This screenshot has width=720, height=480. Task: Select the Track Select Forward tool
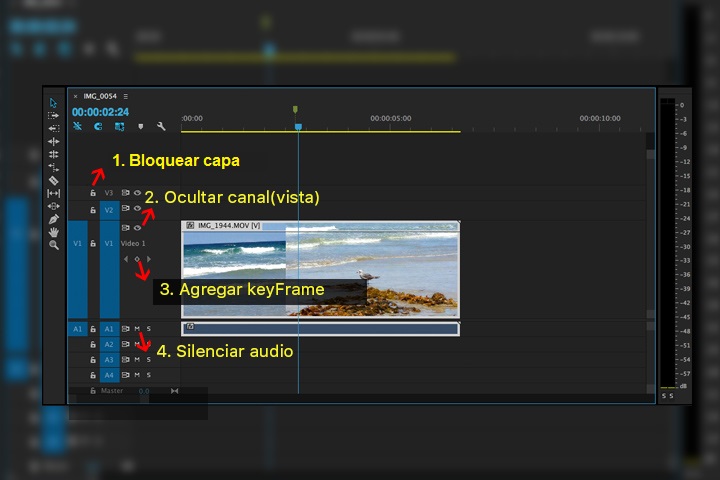pos(53,116)
